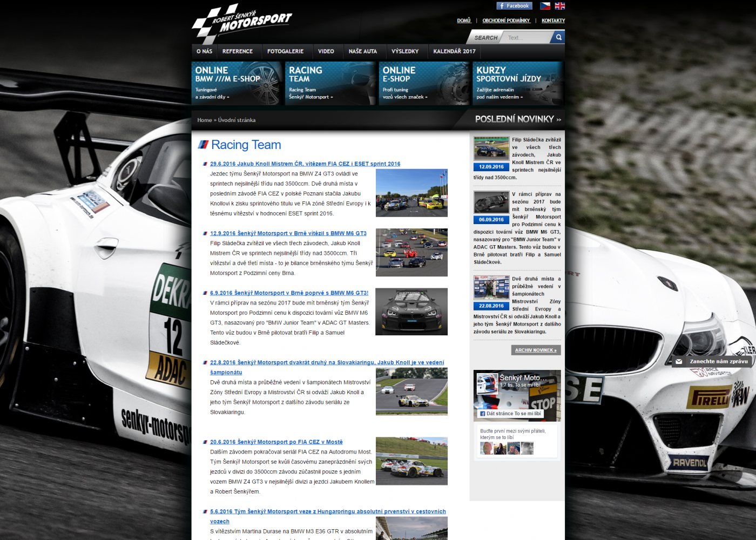Click the Šenkýř Motorsport Facebook page title
This screenshot has width=756, height=540.
point(523,377)
